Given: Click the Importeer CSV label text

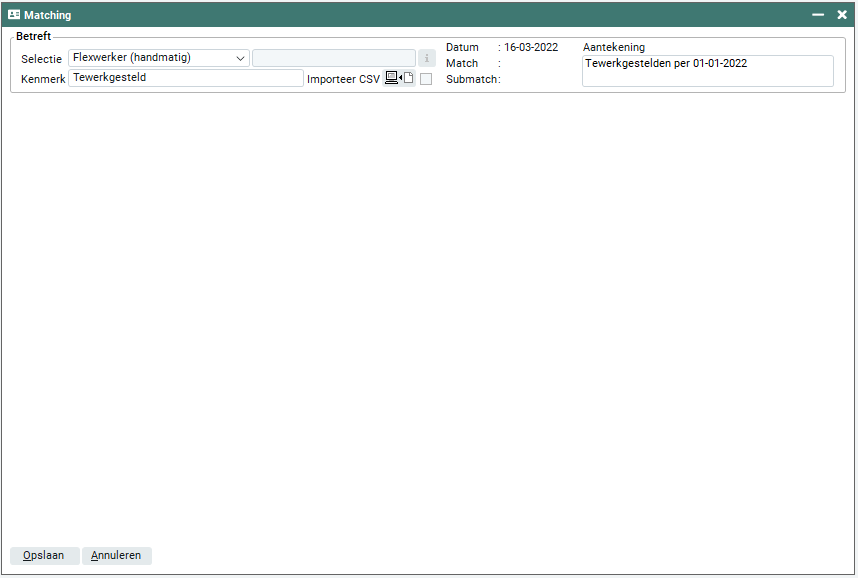Looking at the screenshot, I should 343,79.
